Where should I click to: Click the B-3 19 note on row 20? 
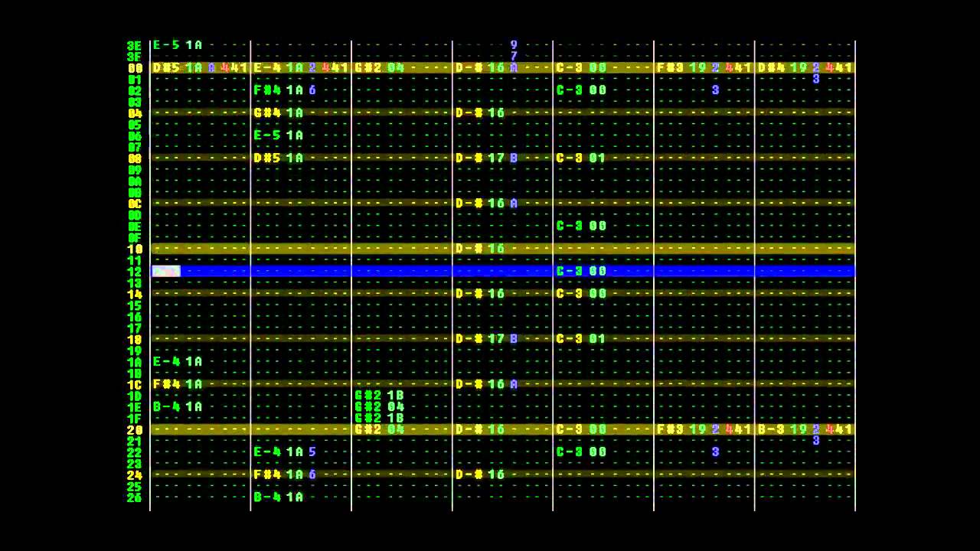tap(782, 429)
